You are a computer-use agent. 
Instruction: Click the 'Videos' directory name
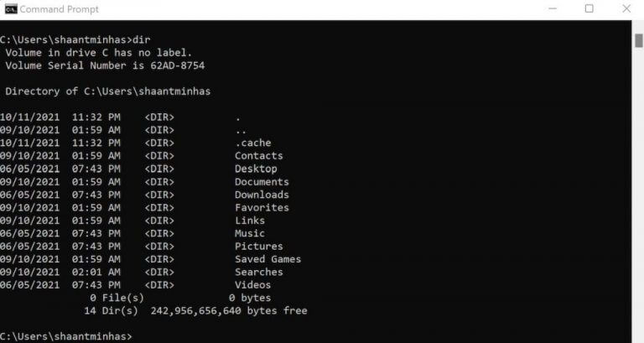(x=252, y=284)
